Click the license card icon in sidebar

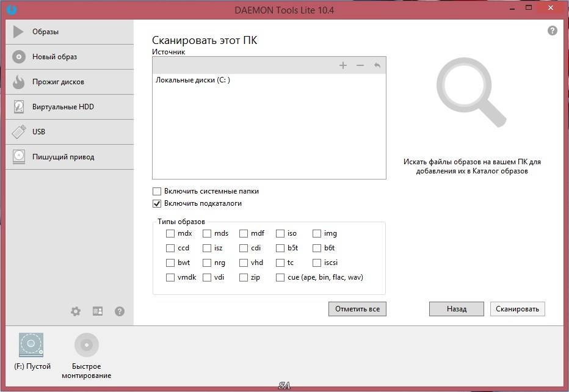tap(98, 311)
